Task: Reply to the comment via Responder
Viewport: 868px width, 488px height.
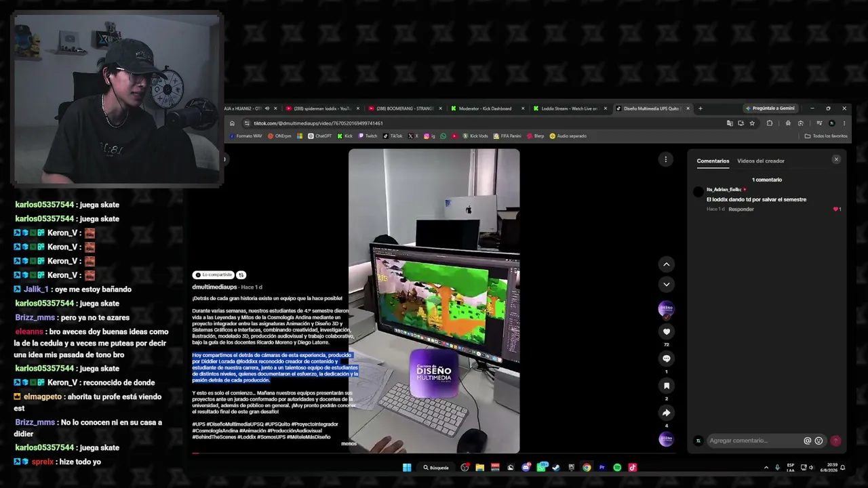Action: click(741, 209)
